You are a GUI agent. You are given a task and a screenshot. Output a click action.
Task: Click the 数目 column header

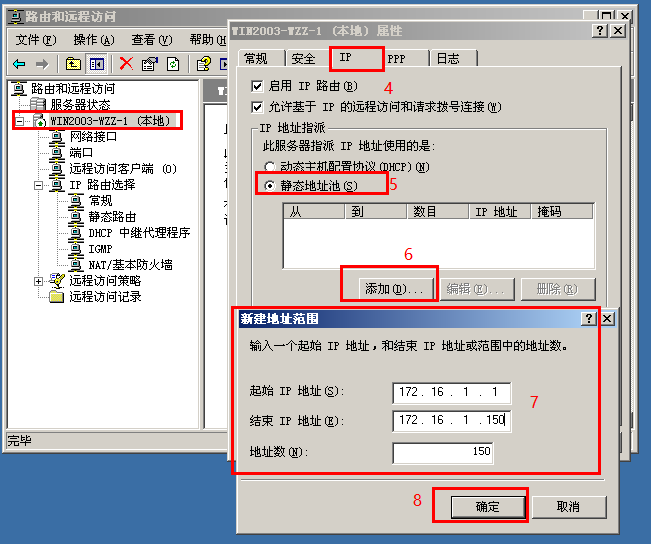click(437, 211)
